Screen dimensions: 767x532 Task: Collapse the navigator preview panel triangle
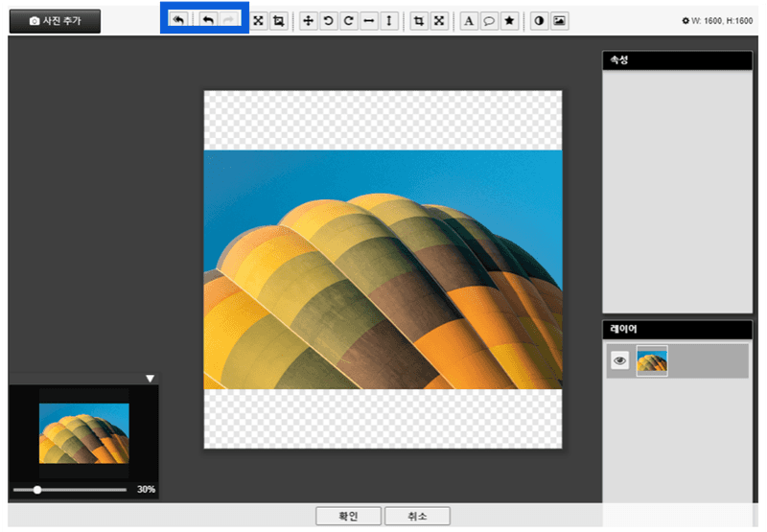pos(150,379)
